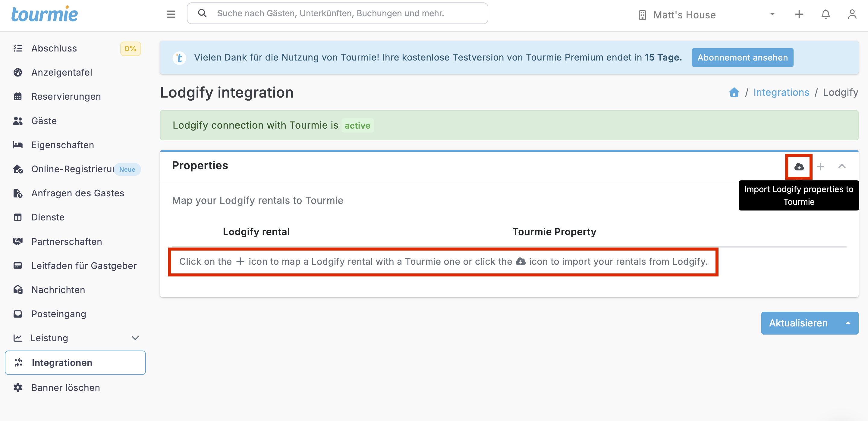Collapse the Properties panel with chevron
Image resolution: width=868 pixels, height=421 pixels.
click(841, 166)
